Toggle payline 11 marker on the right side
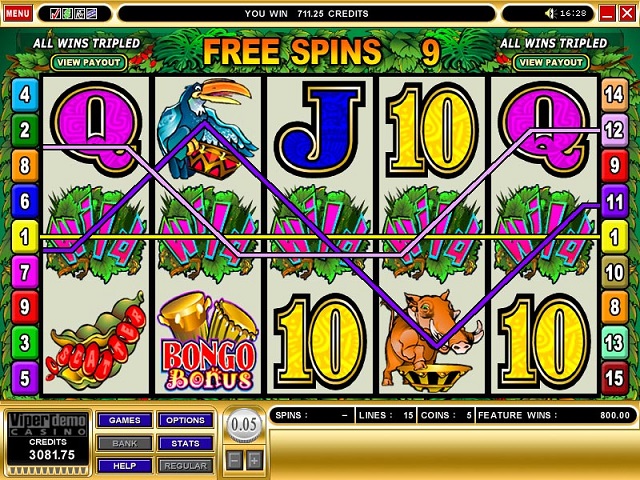The image size is (640, 480). pos(614,201)
